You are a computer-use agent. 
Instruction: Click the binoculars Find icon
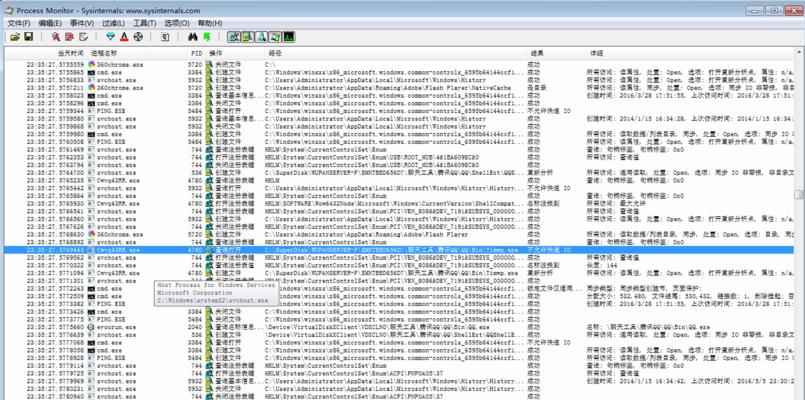[x=193, y=36]
